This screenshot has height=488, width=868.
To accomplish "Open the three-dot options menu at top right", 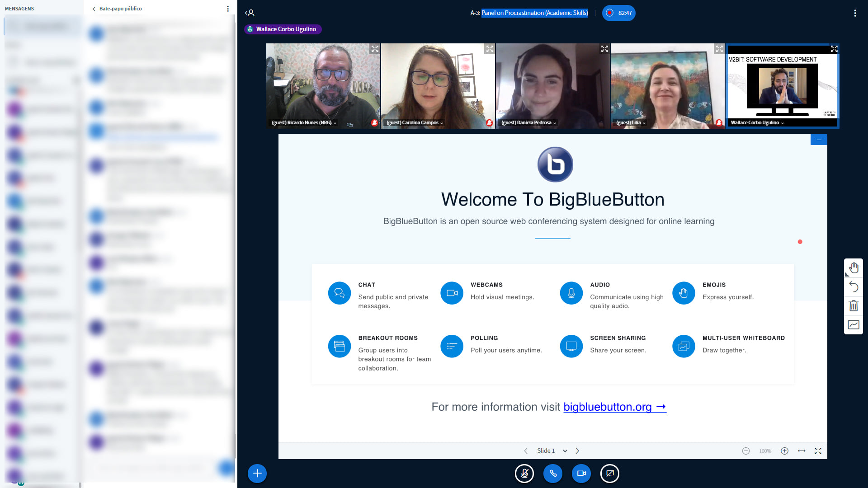I will [x=855, y=13].
